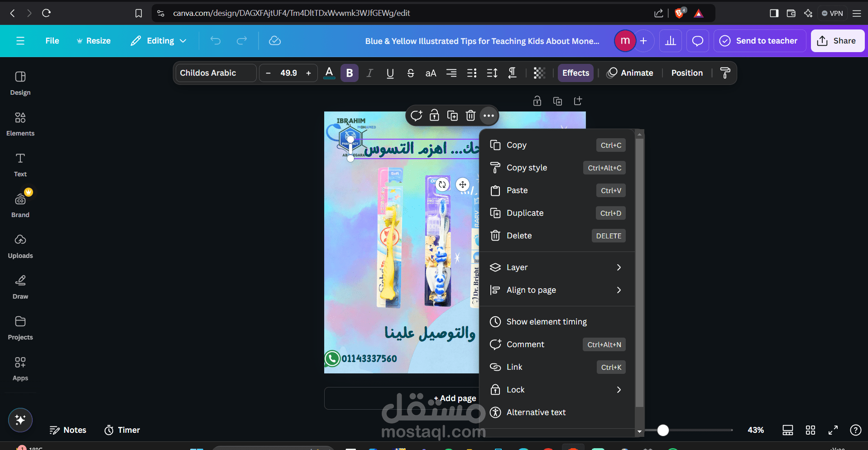This screenshot has height=450, width=868.
Task: Click the Share button
Action: [x=837, y=41]
